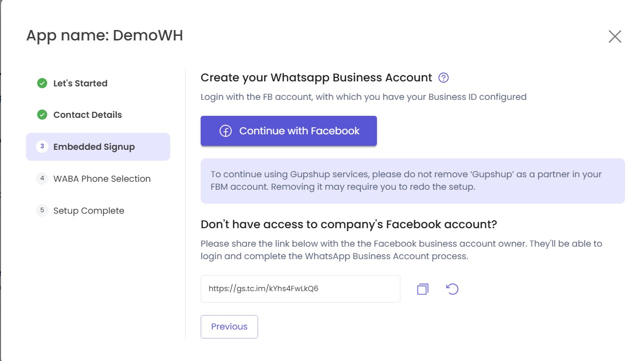The image size is (644, 361).
Task: Click the gs.tc.im link input field
Action: 300,289
